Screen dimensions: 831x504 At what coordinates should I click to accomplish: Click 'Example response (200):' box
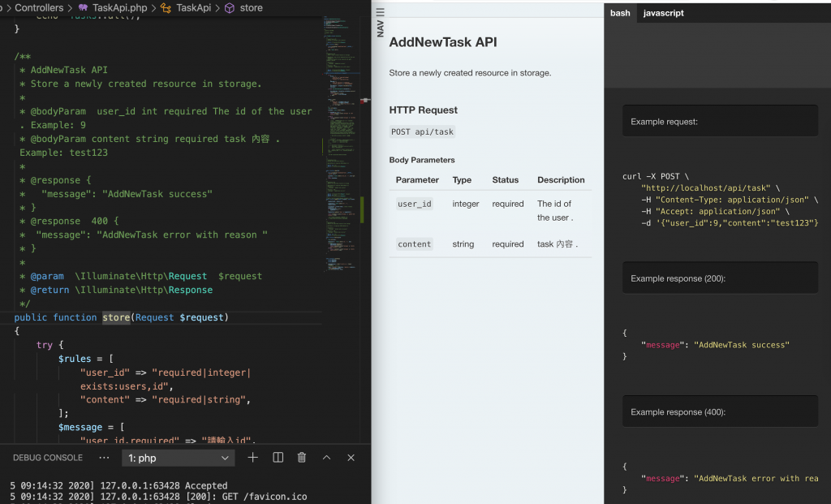[720, 278]
